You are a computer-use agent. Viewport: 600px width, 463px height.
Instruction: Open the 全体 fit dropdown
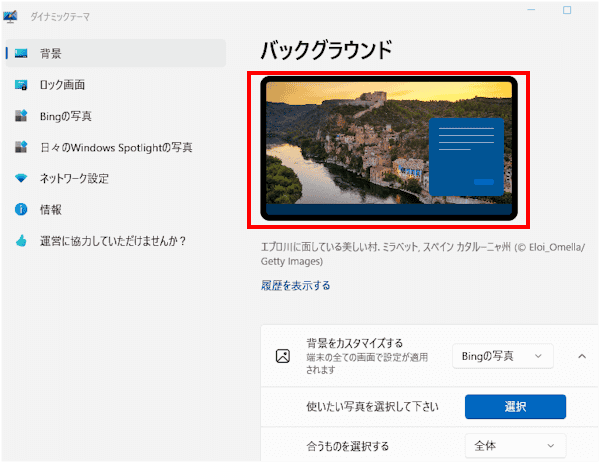515,446
